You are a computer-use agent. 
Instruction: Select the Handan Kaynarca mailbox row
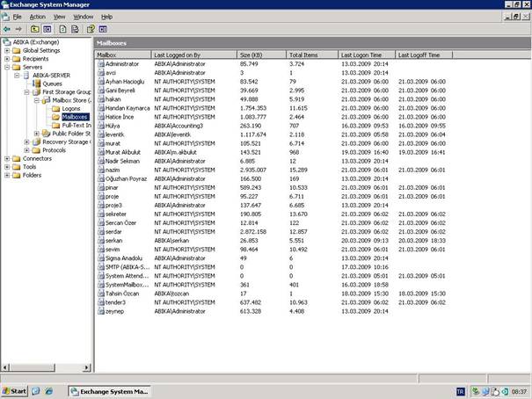click(275, 108)
